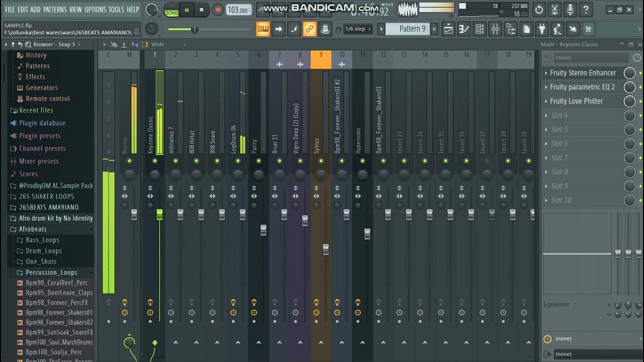Add a new pattern with the plus button
644x362 pixels.
(x=434, y=29)
